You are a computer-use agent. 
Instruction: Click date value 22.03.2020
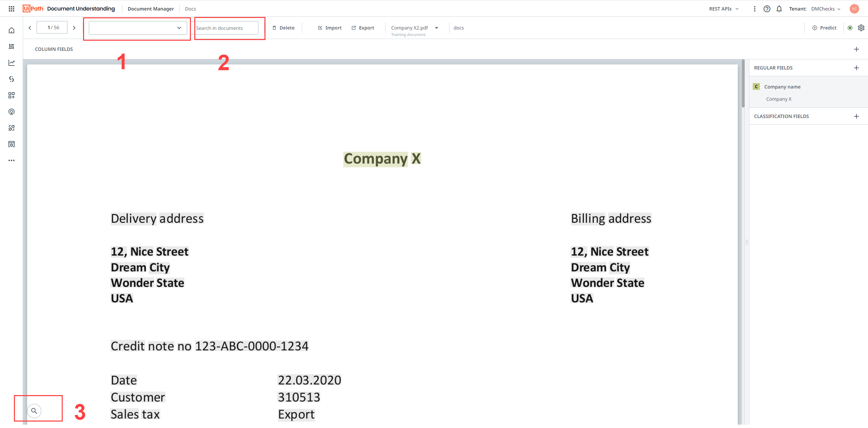coord(309,380)
